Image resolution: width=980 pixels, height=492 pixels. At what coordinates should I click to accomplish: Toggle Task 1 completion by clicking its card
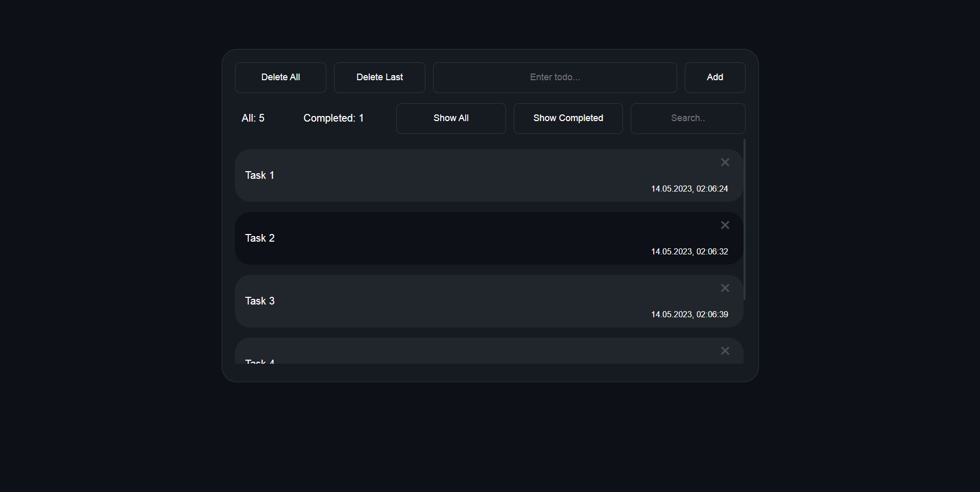pyautogui.click(x=489, y=176)
